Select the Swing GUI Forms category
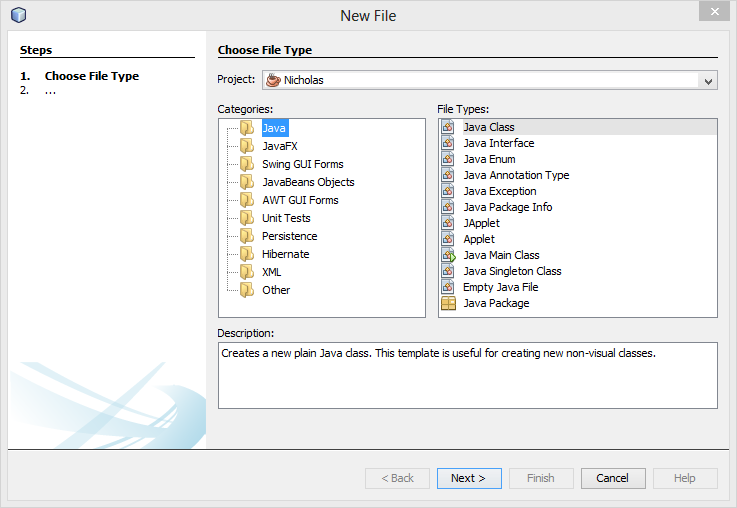Image resolution: width=737 pixels, height=508 pixels. [x=303, y=164]
